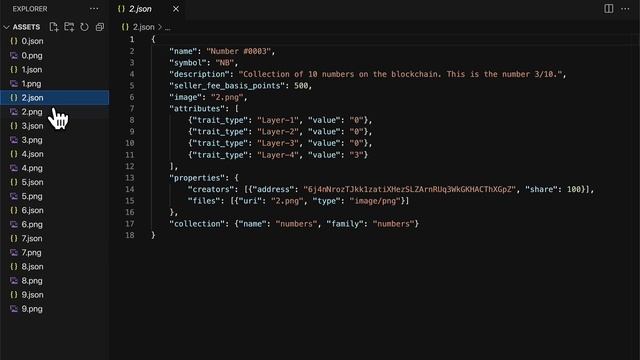Open 2.png image file
This screenshot has width=640, height=360.
point(55,112)
